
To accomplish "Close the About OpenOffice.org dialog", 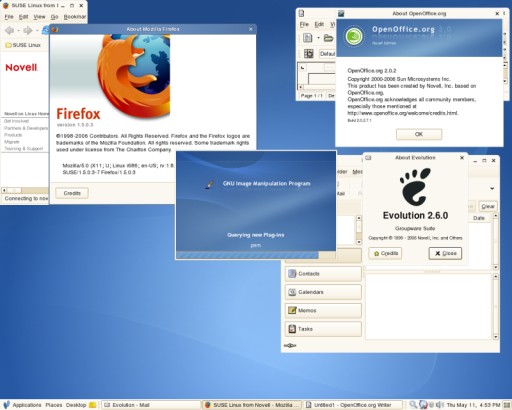I will 497,14.
